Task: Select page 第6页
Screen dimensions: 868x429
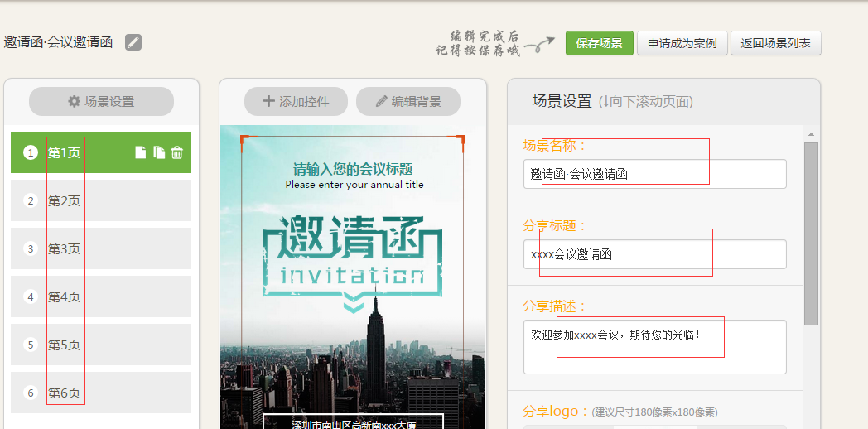Action: point(101,393)
